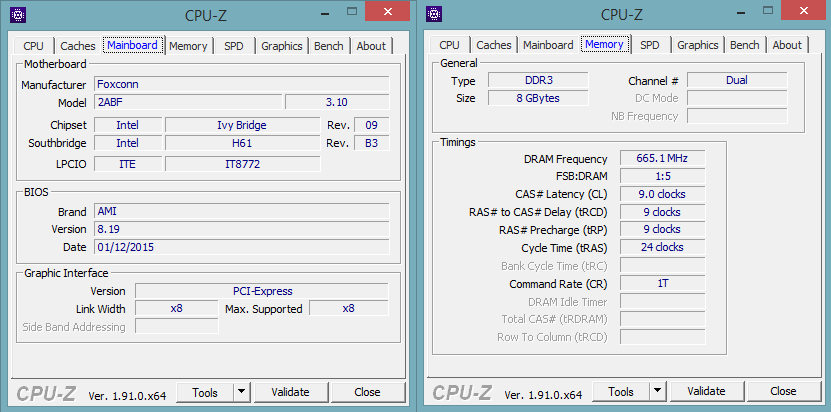Click BIOS Date field 01/12/2015
The height and width of the screenshot is (412, 831).
click(x=242, y=247)
